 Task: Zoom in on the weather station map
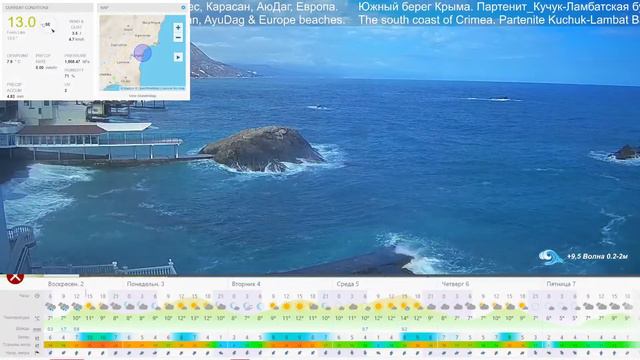pyautogui.click(x=178, y=27)
